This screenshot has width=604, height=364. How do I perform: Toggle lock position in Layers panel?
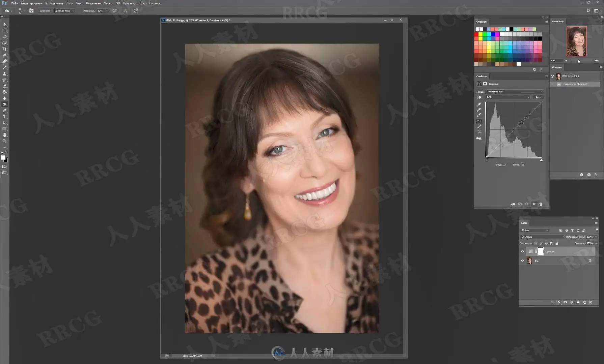(546, 243)
